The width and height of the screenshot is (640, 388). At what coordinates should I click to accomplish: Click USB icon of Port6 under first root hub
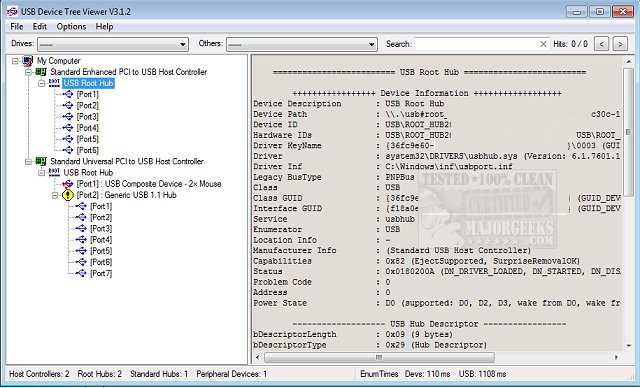pos(68,150)
